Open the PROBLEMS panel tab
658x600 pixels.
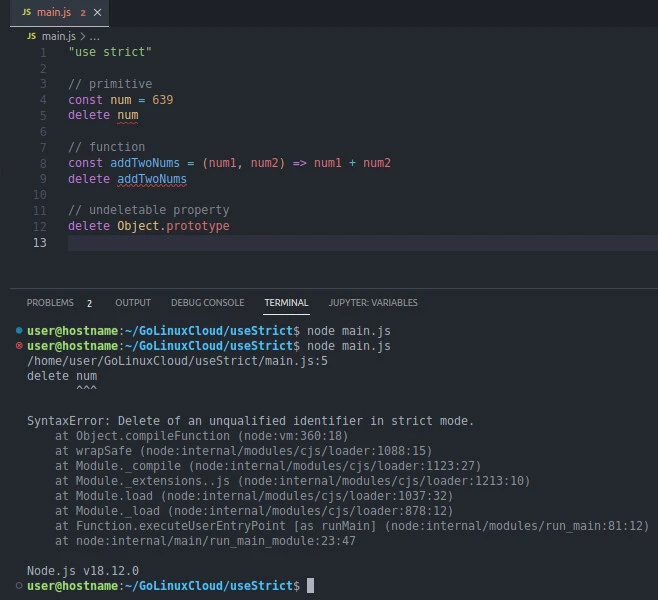tap(50, 303)
